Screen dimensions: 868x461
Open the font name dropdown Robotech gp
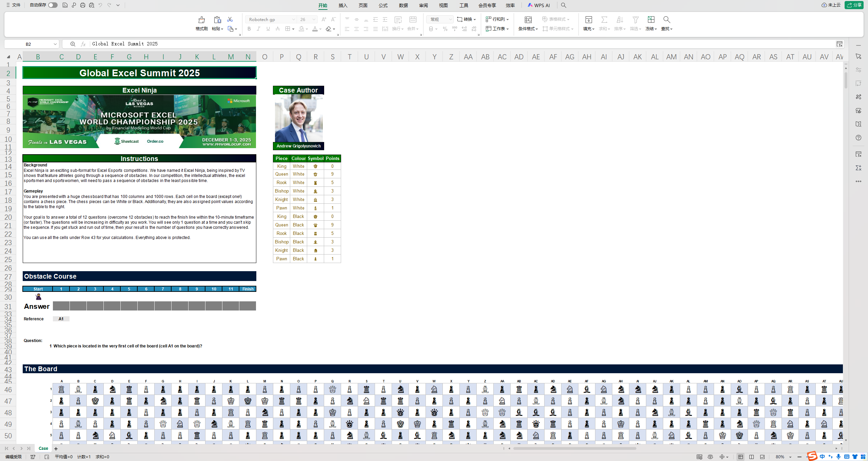293,20
